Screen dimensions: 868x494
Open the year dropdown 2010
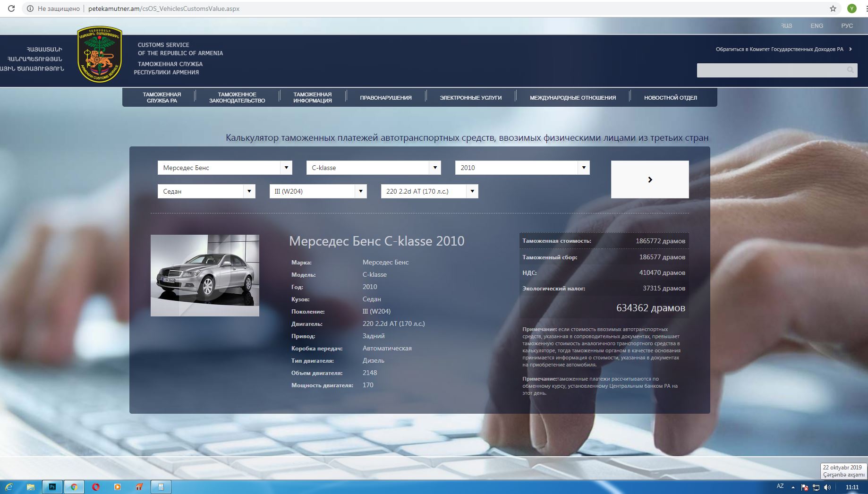[x=522, y=168]
